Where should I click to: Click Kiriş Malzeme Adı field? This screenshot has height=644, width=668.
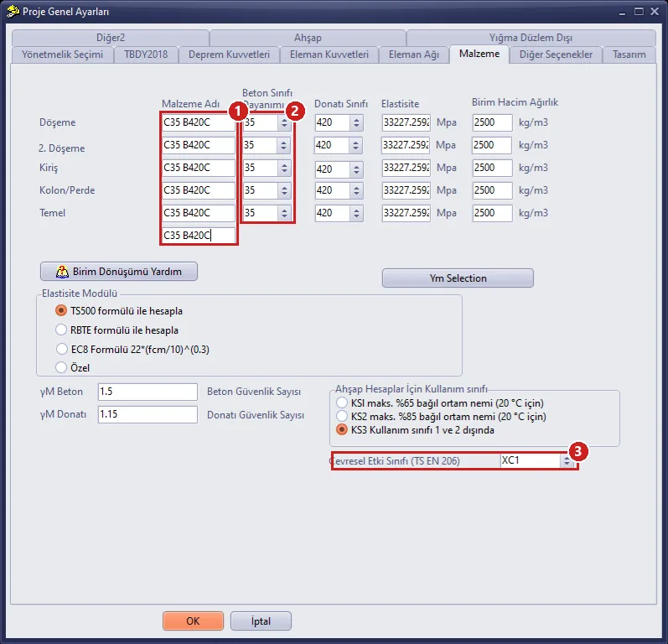tap(198, 168)
